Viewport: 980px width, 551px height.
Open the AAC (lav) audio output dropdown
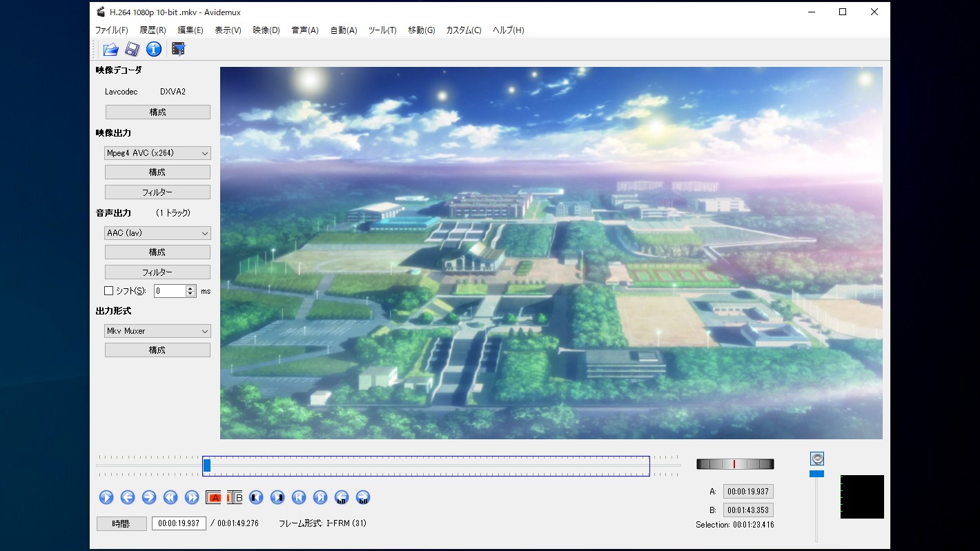[157, 233]
